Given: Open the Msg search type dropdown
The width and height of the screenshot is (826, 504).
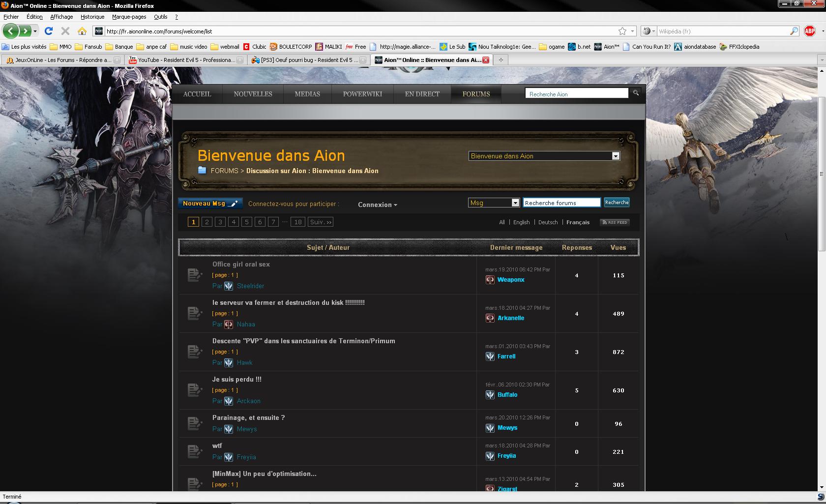Looking at the screenshot, I should coord(494,203).
